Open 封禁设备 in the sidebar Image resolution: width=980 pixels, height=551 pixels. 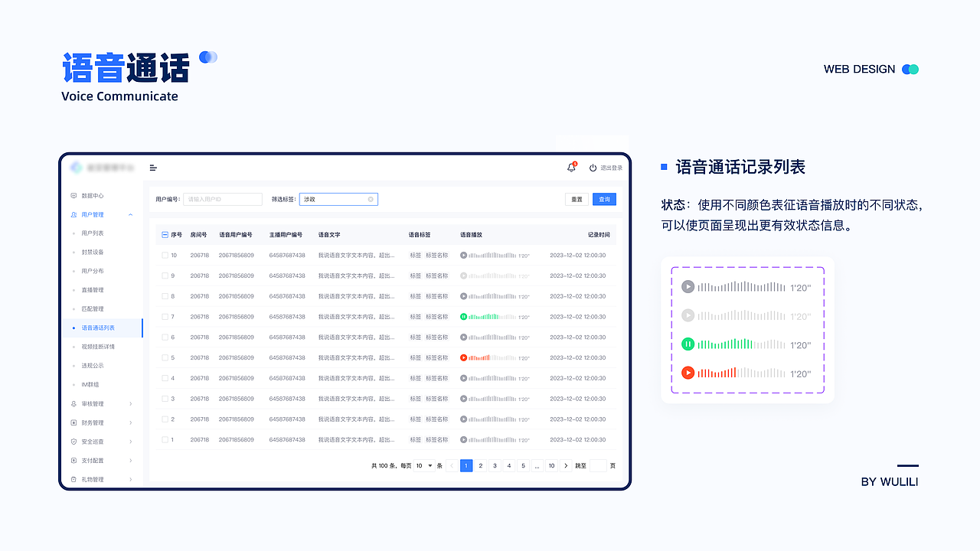click(x=93, y=253)
